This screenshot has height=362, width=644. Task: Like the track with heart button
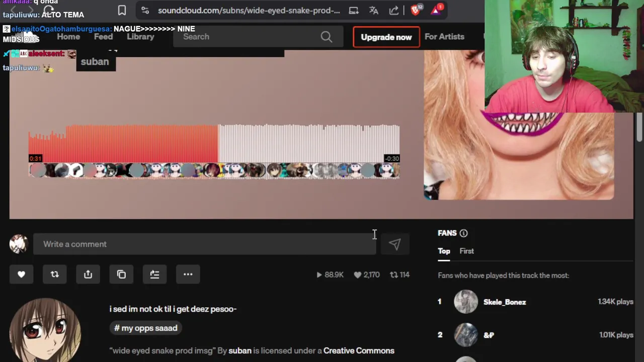[21, 274]
